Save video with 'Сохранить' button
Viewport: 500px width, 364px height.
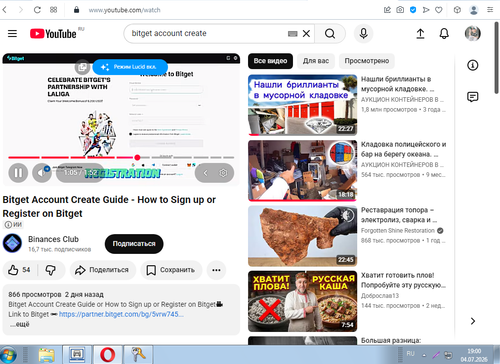171,270
